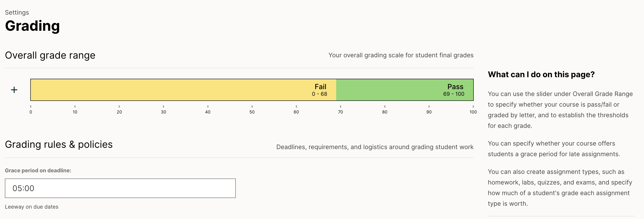Viewport: 644px width, 219px height.
Task: Click the "Leeway on due dates" helper text
Action: 31,207
